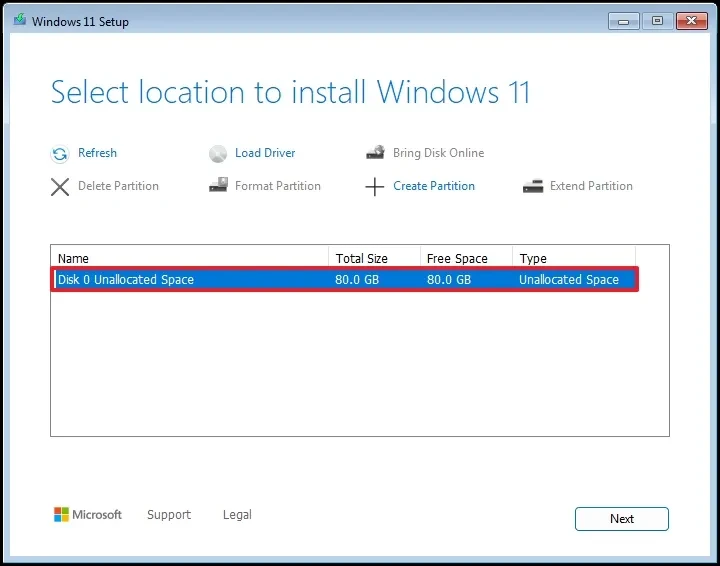720x566 pixels.
Task: Click the Delete Partition X icon
Action: (x=60, y=186)
